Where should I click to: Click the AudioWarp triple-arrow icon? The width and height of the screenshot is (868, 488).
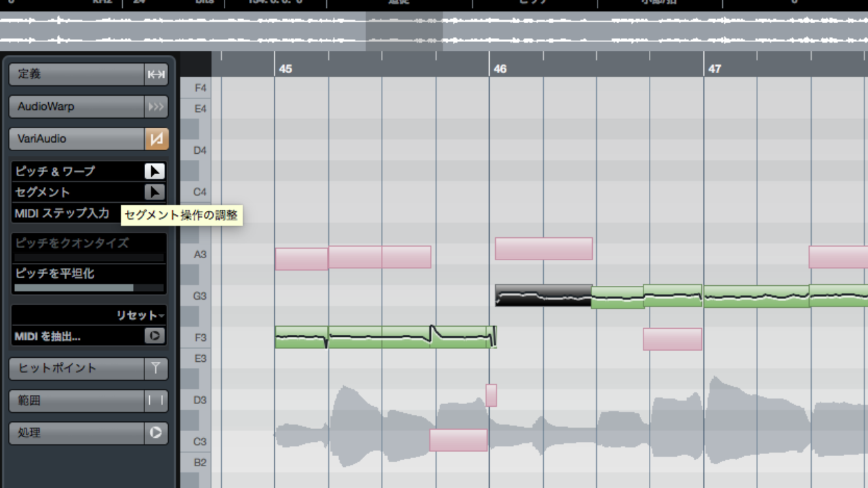pyautogui.click(x=156, y=106)
